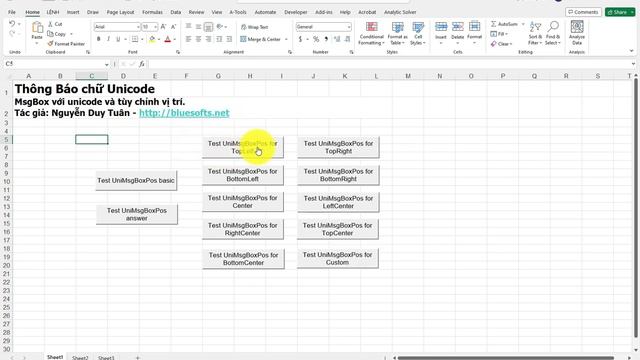Open Find & Select

coord(553,33)
